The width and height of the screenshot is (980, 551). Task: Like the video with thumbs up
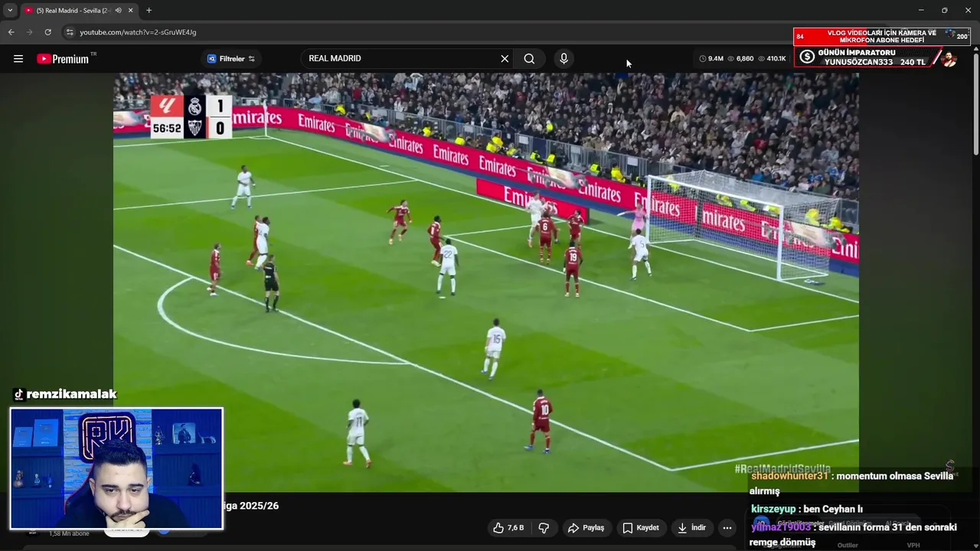(508, 528)
